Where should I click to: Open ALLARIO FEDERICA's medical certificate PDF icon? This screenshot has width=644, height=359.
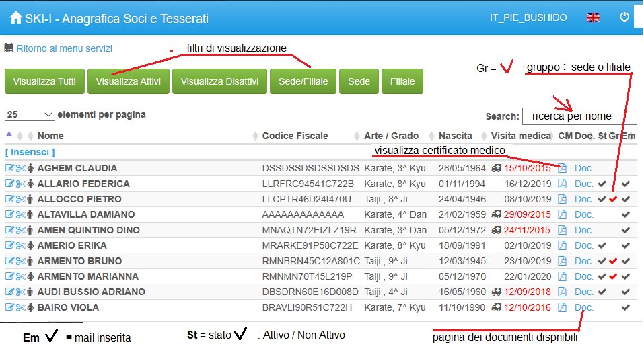[563, 184]
